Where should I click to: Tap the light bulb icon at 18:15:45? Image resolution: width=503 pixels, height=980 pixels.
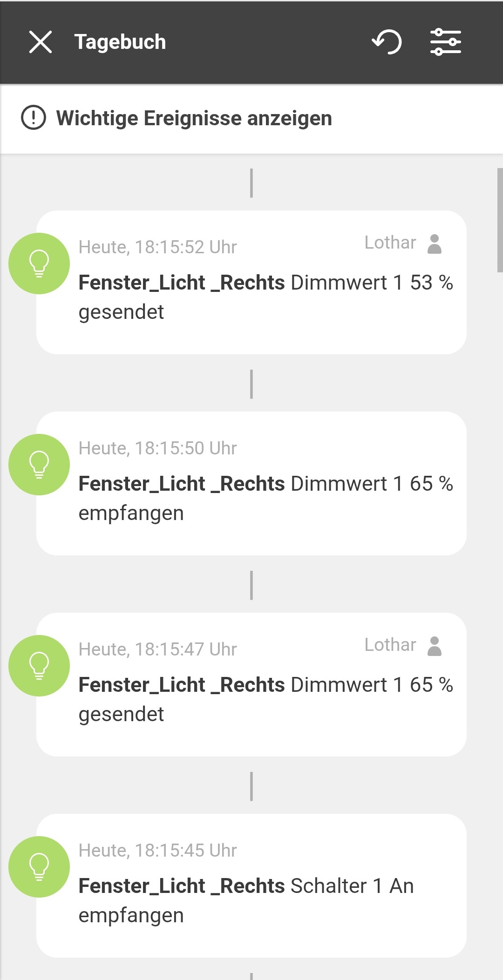(x=39, y=867)
